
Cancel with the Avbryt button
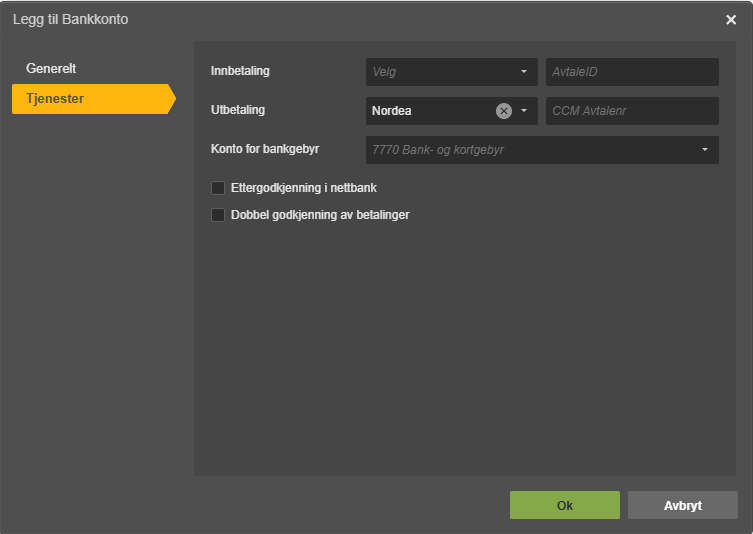coord(682,505)
